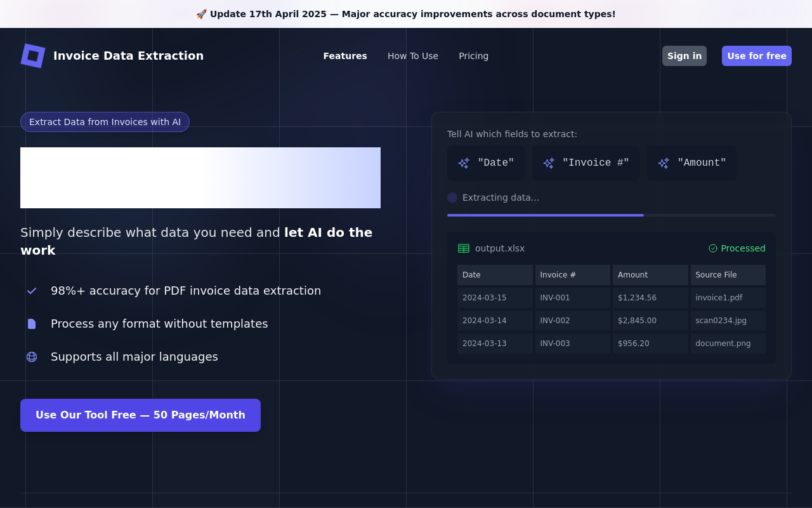Image resolution: width=812 pixels, height=508 pixels.
Task: Click the 2024-03-15 date cell
Action: 495,298
